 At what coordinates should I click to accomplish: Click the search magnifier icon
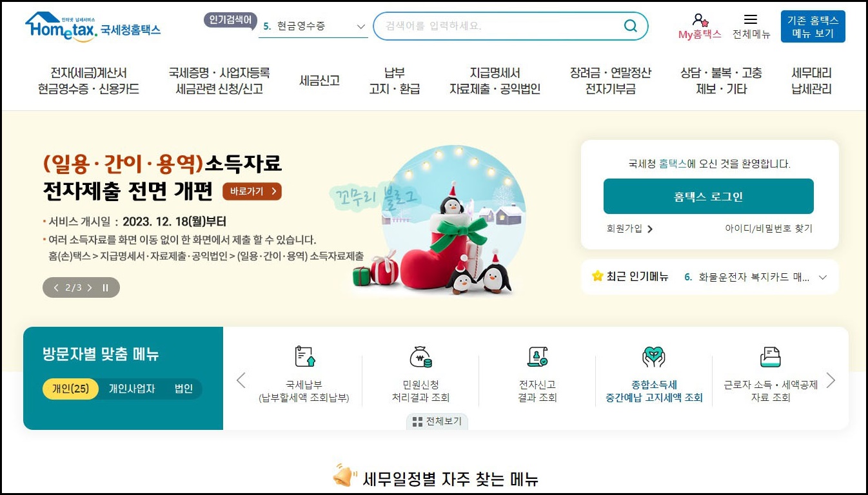tap(630, 26)
